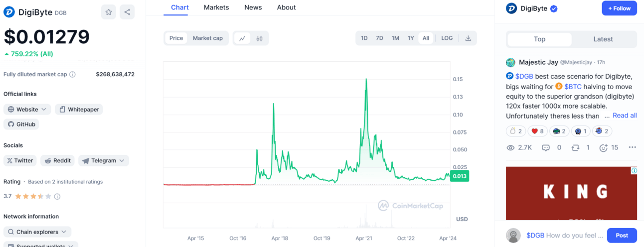Viewport: 644px width, 247px height.
Task: Click Majestic Jay's avatar
Action: tap(510, 62)
